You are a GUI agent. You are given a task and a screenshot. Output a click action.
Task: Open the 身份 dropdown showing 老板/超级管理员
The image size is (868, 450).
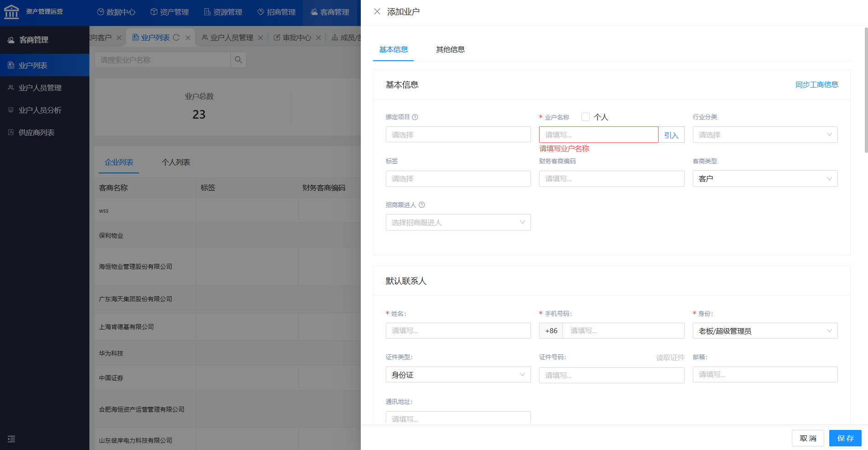coord(765,331)
